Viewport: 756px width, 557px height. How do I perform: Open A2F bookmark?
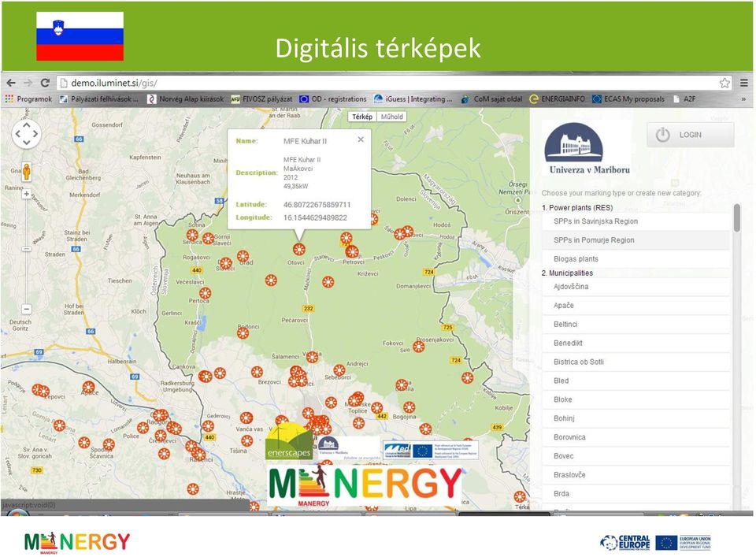point(684,98)
